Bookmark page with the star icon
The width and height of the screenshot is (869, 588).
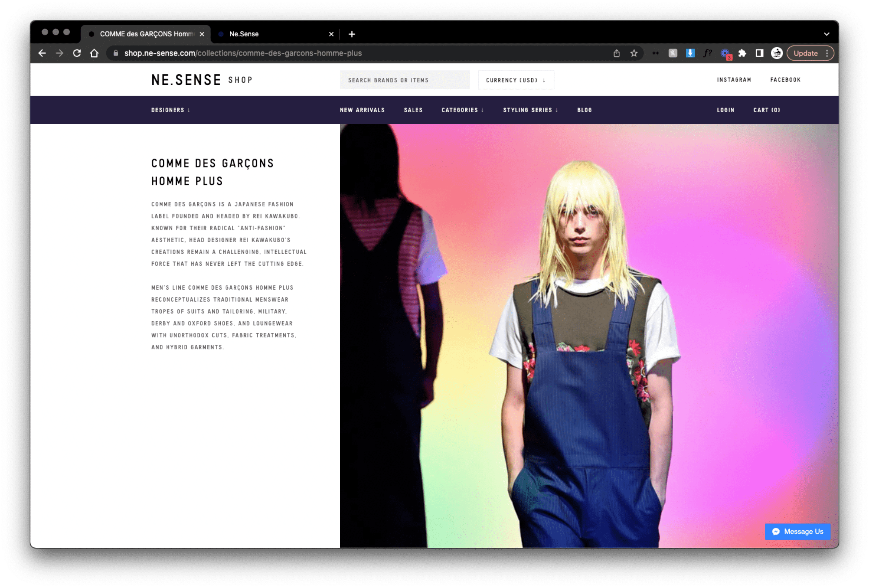click(x=634, y=53)
